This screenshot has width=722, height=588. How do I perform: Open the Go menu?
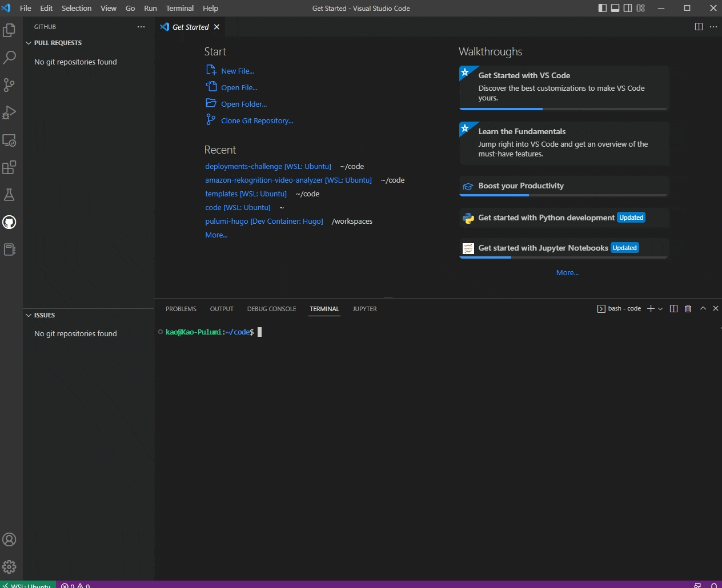(x=130, y=8)
